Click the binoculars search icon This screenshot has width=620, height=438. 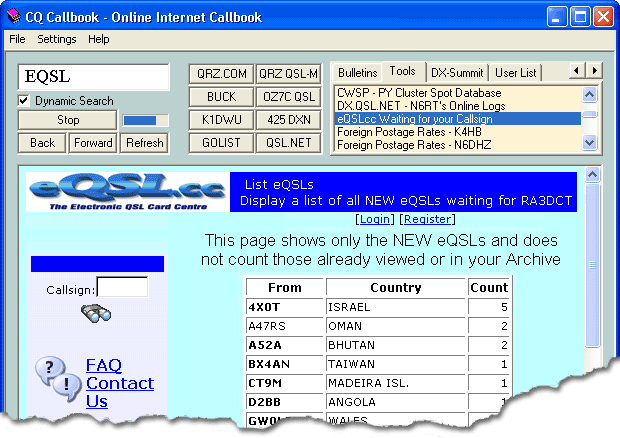[x=96, y=313]
